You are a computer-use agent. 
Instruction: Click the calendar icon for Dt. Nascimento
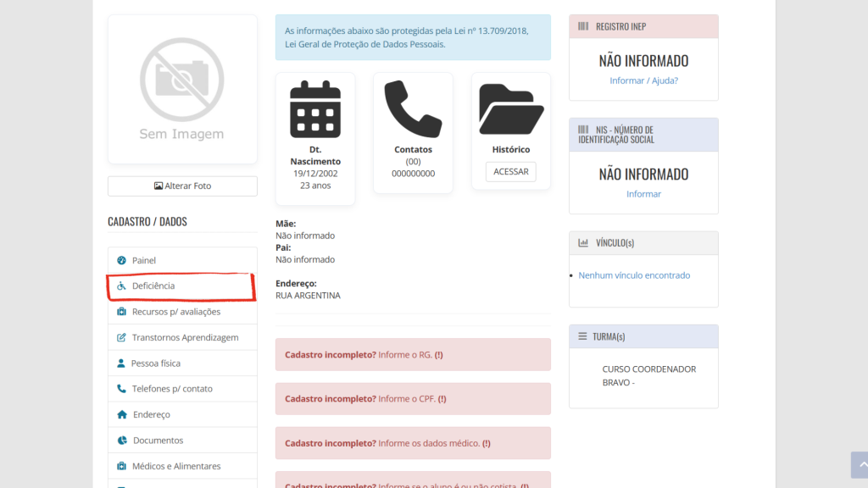(x=315, y=109)
